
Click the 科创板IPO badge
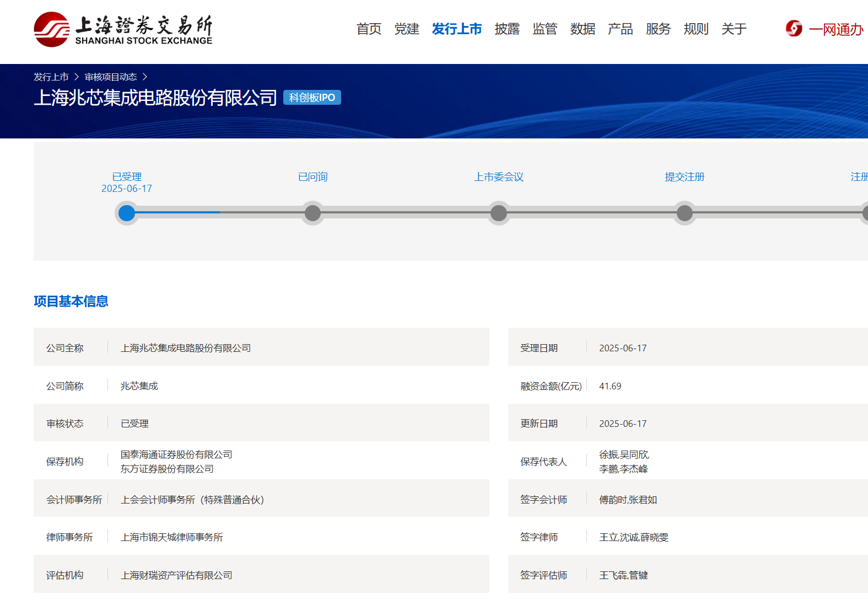pos(312,98)
